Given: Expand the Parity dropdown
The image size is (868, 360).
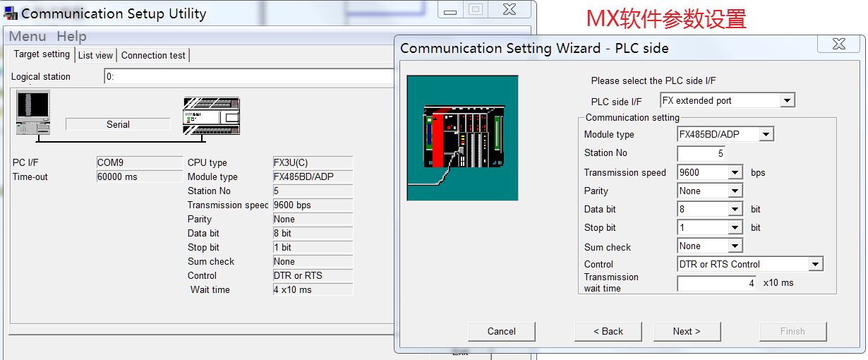Looking at the screenshot, I should pos(735,191).
